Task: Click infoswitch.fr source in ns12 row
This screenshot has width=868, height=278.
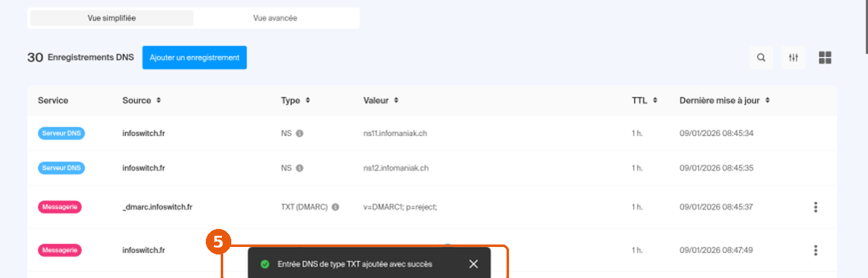Action: pos(143,168)
